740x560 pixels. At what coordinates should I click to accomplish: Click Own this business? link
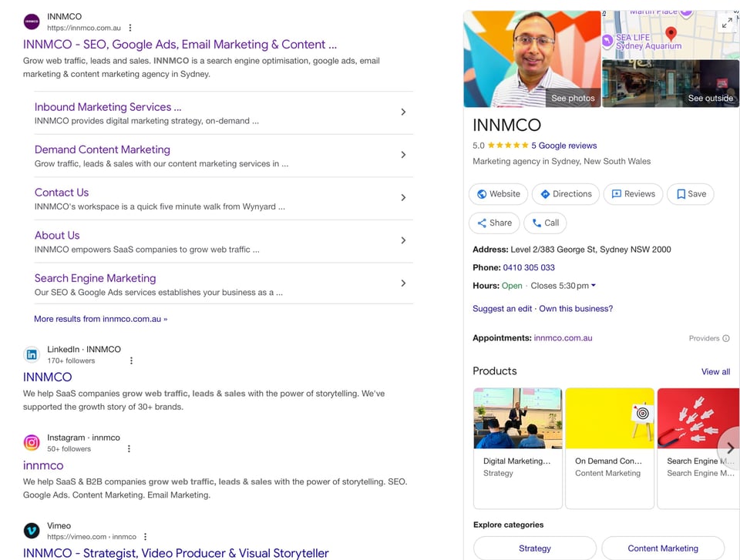click(x=576, y=309)
